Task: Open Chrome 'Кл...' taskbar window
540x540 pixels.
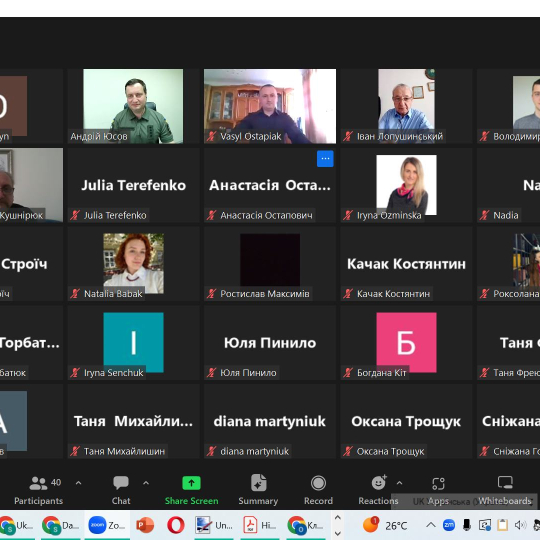Action: (305, 526)
